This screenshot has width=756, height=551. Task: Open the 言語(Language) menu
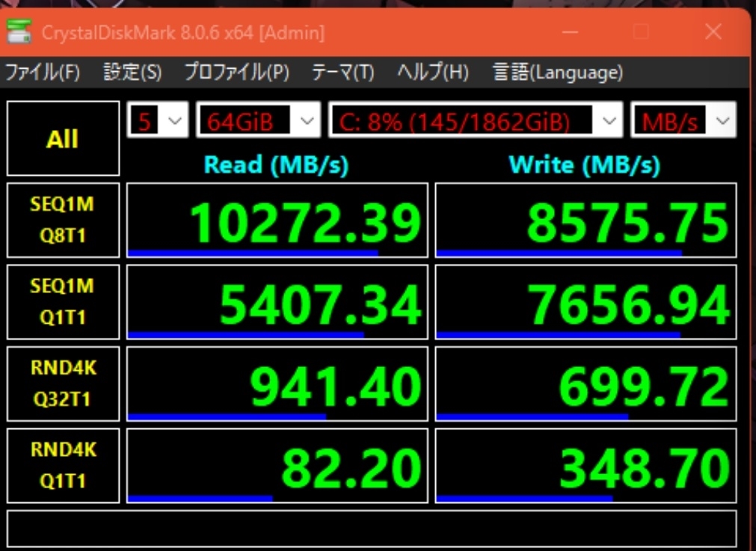coord(557,73)
